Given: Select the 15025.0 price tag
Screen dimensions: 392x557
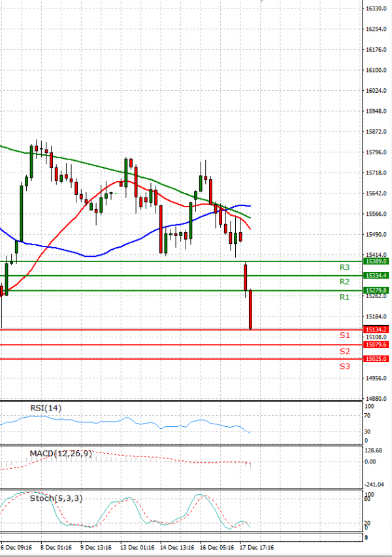Looking at the screenshot, I should 376,359.
